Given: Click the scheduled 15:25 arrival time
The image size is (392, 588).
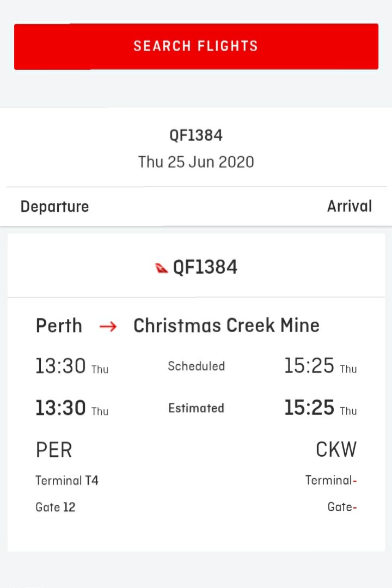Looking at the screenshot, I should click(x=309, y=365).
